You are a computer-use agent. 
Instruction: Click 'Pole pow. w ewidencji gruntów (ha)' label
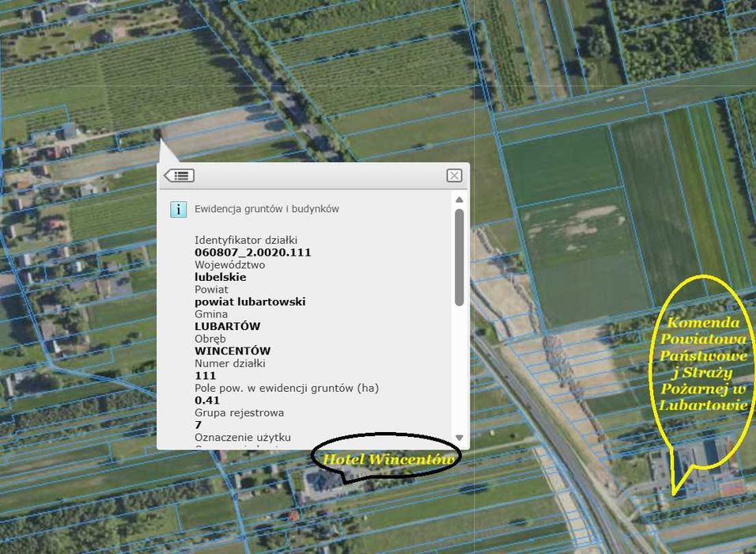tap(287, 388)
